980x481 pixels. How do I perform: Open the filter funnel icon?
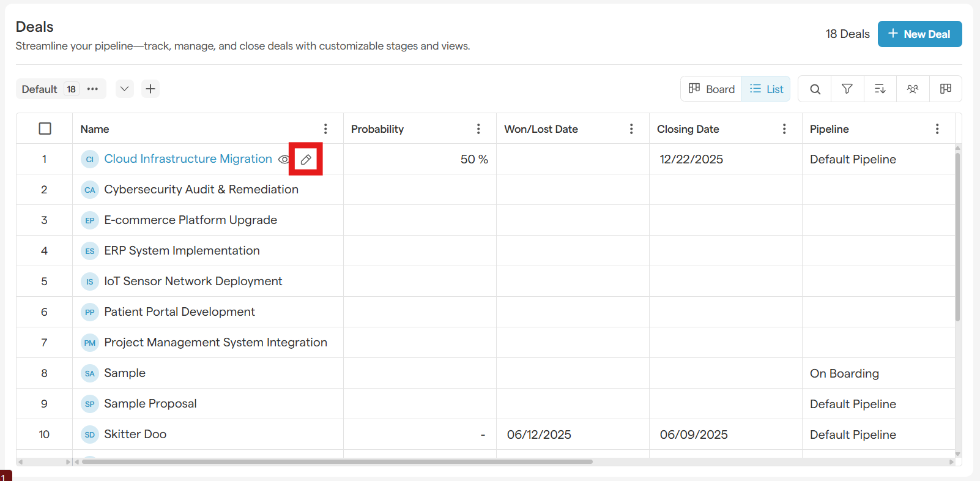(x=847, y=89)
